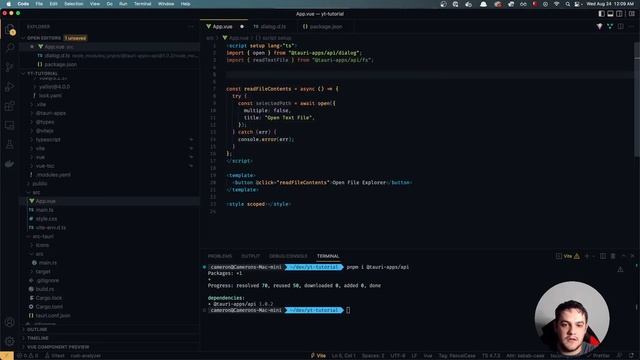The width and height of the screenshot is (640, 360).
Task: Toggle the secondary sidebar layout icon
Action: [619, 14]
